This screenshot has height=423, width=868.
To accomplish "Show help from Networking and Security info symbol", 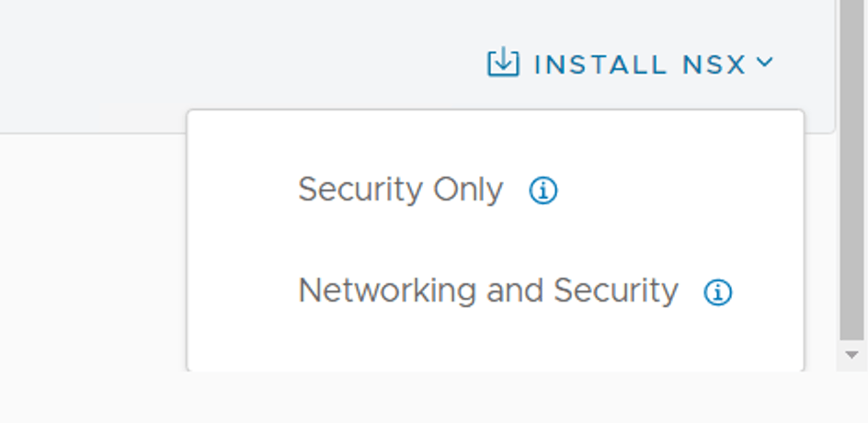I will [718, 292].
